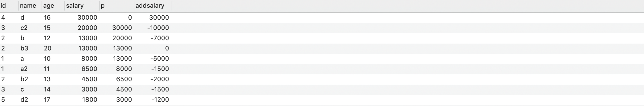
Task: Click the addsalary column header
Action: (x=153, y=6)
